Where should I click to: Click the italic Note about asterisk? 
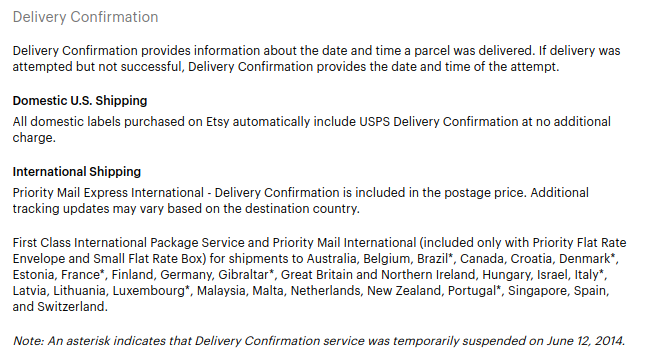tap(319, 341)
